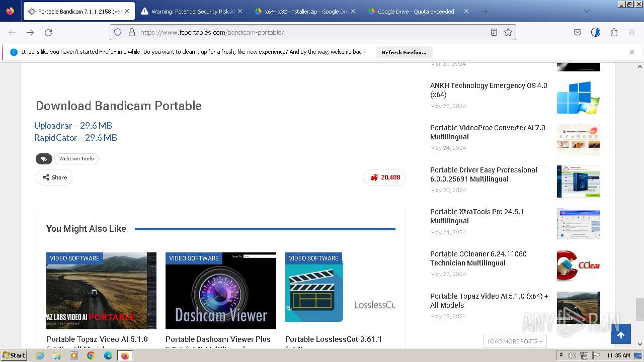The height and width of the screenshot is (362, 644).
Task: Click VIDEO SOFTWARE label on LosslessCut card
Action: tap(313, 258)
